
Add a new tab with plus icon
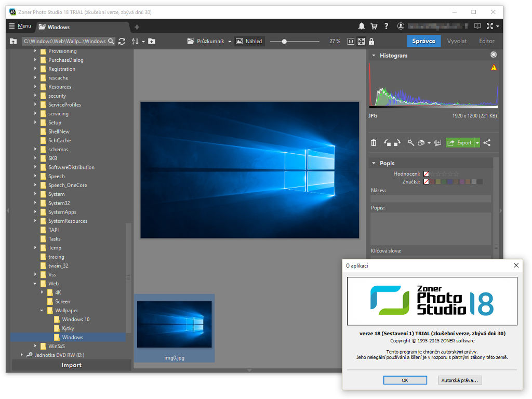pos(137,27)
